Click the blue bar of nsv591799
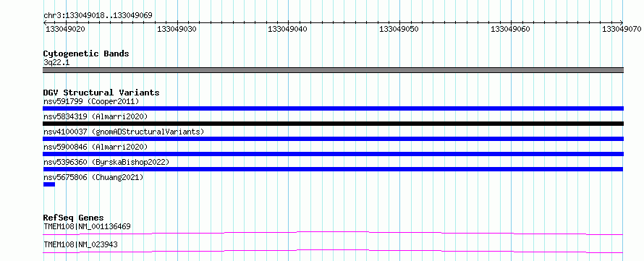 333,108
